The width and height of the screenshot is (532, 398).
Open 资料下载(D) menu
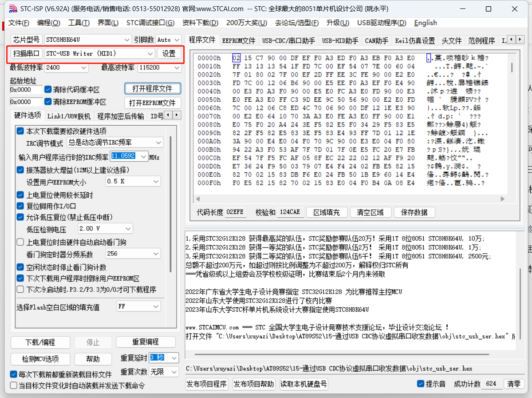coord(200,23)
